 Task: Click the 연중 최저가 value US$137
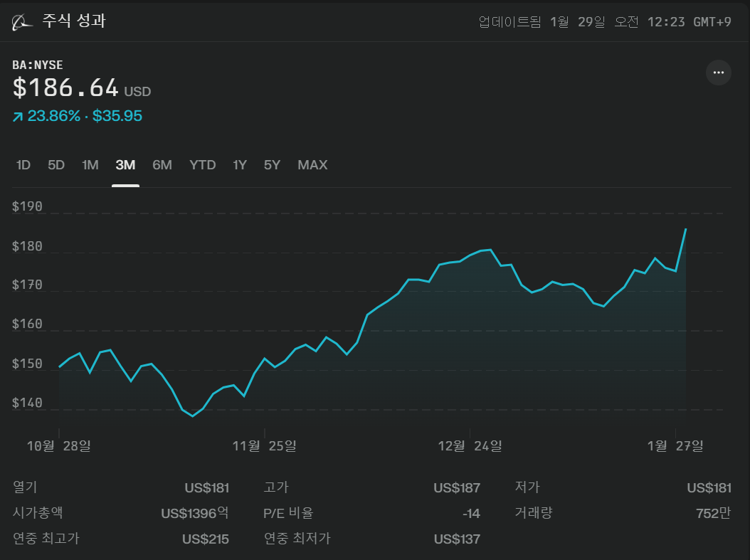(x=457, y=539)
